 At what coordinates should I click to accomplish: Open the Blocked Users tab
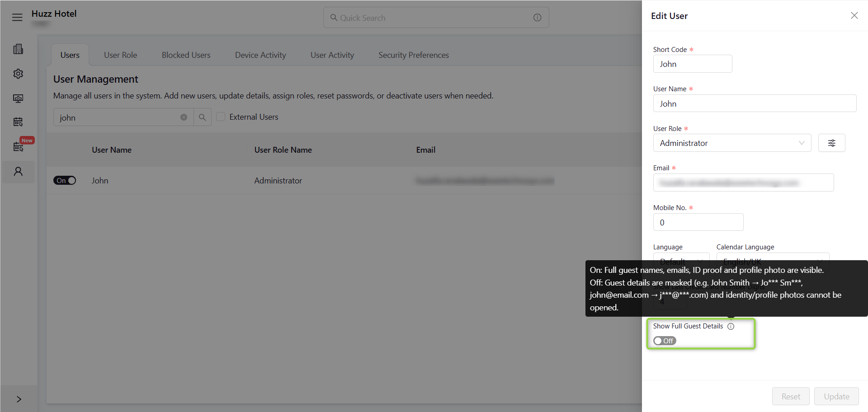click(x=186, y=55)
